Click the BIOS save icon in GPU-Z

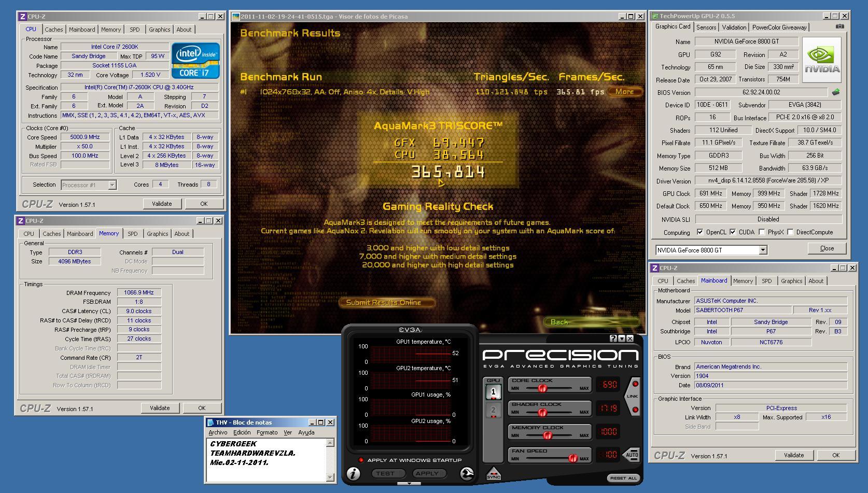(x=836, y=92)
